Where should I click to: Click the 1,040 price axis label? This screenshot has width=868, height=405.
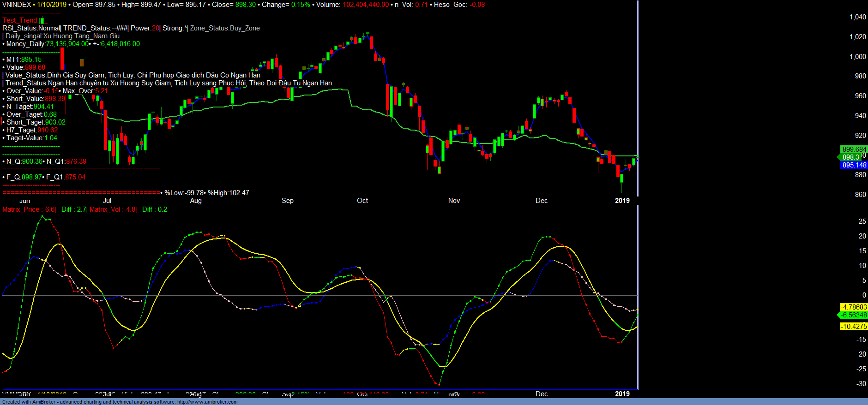pos(857,17)
